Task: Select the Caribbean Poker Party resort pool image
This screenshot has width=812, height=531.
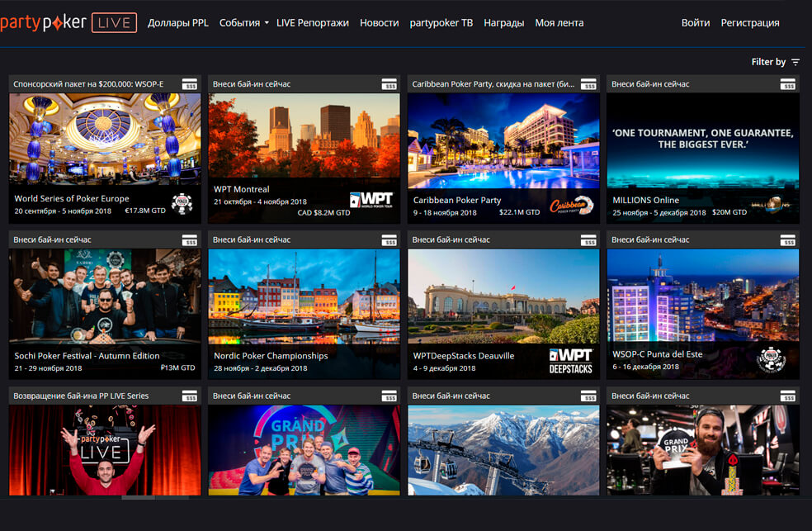Action: tap(503, 141)
